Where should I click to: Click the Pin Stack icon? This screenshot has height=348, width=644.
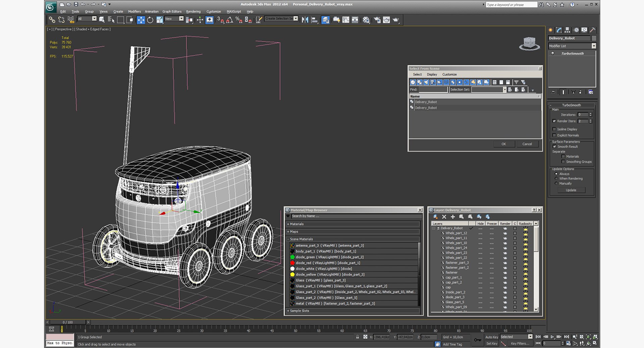(x=553, y=92)
